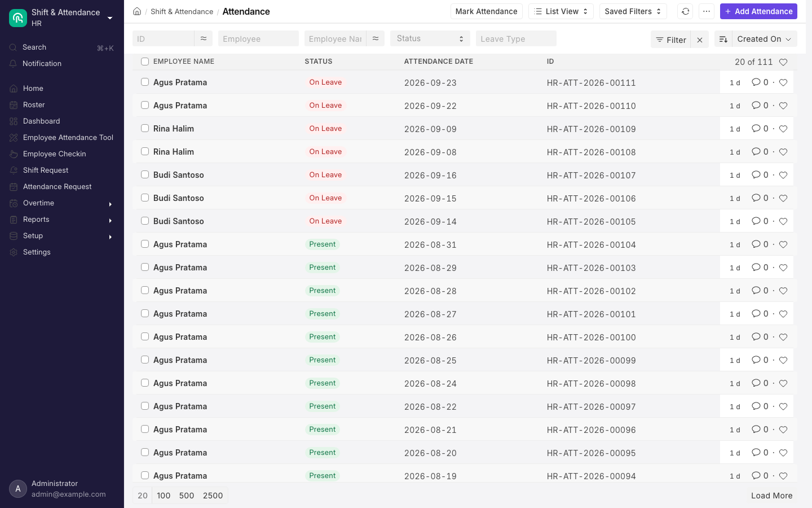This screenshot has height=508, width=812.
Task: Check the row for HR-ATT-2026-00111
Action: pyautogui.click(x=145, y=82)
